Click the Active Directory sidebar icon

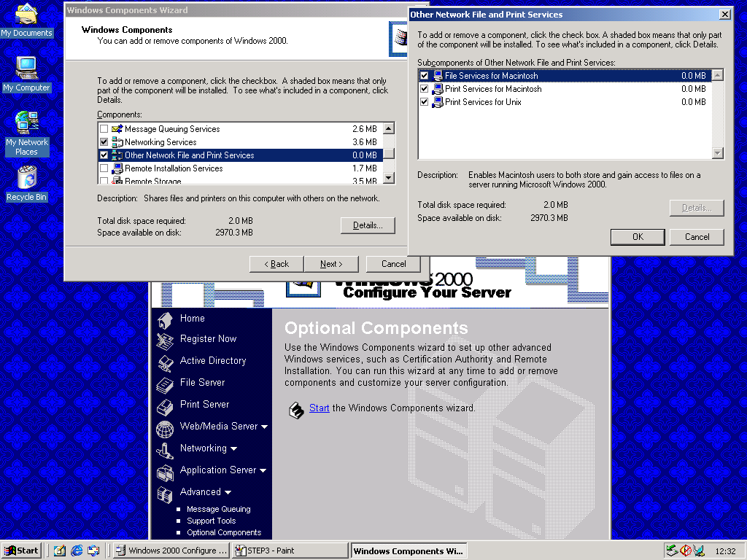166,363
